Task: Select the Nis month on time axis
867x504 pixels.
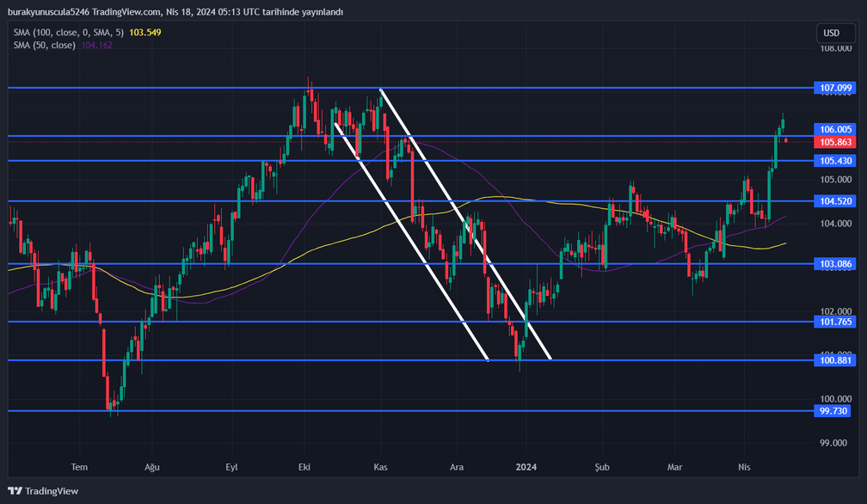Action: tap(745, 467)
